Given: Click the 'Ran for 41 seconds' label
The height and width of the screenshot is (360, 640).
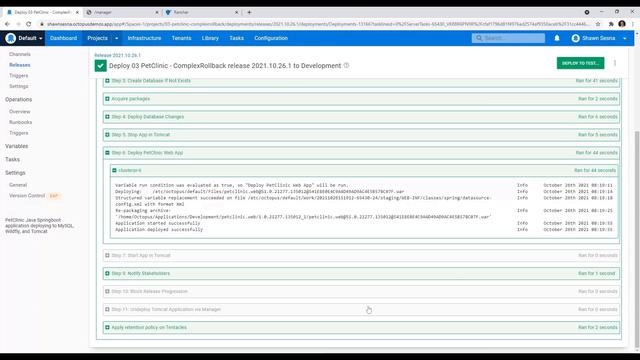Looking at the screenshot, I should click(596, 81).
